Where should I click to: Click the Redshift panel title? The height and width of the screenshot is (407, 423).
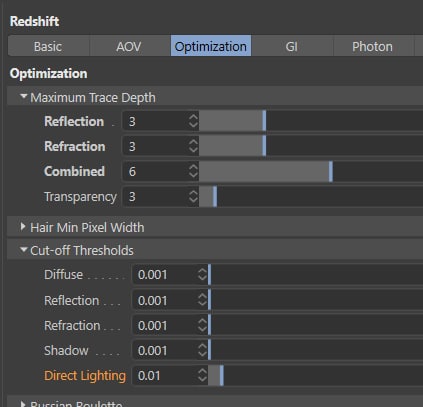[x=34, y=21]
